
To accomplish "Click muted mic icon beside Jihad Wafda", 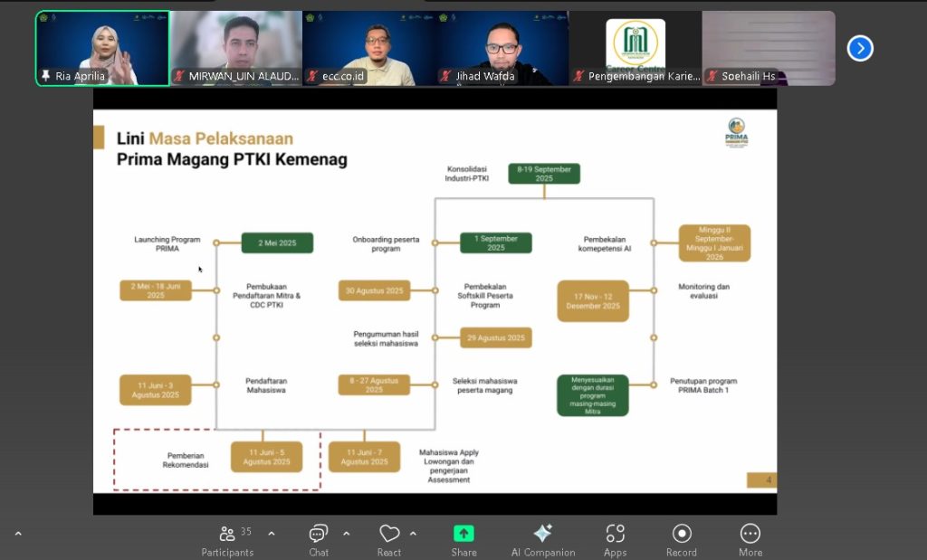I will click(x=445, y=76).
